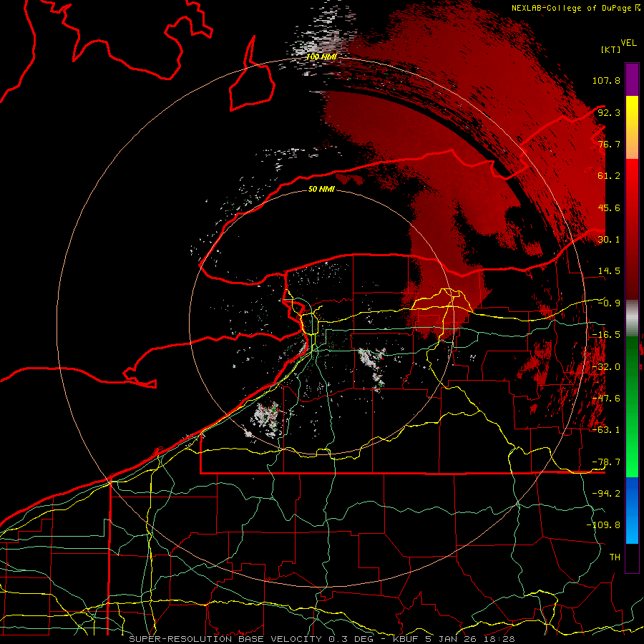Click the -32.0 velocity scale label
This screenshot has height=644, width=644.
[x=606, y=367]
